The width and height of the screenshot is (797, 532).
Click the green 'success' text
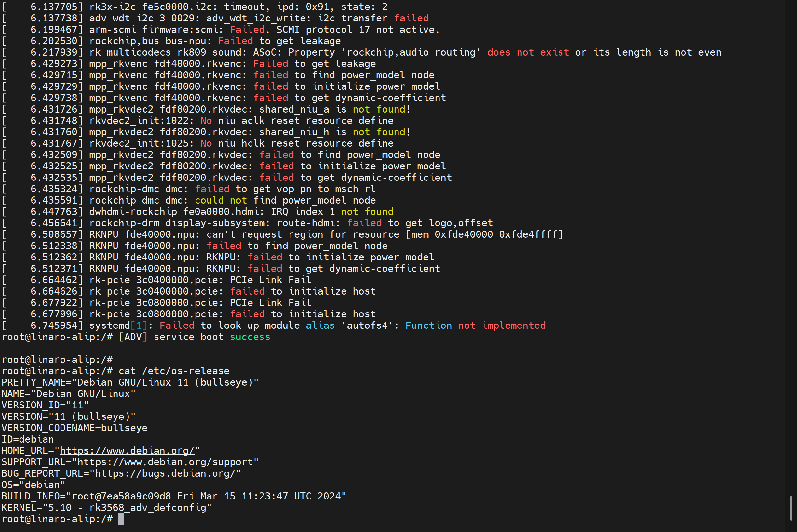pos(250,337)
